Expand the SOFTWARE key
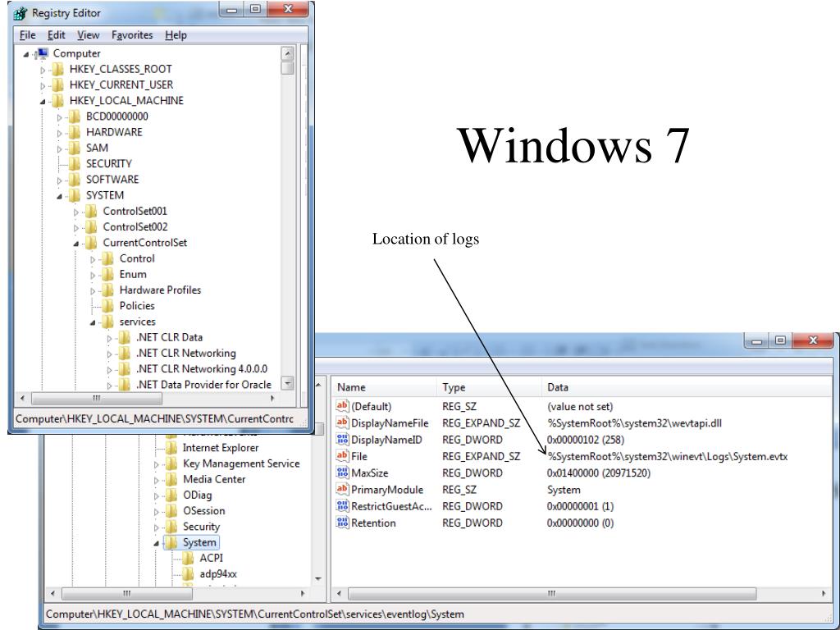Image resolution: width=840 pixels, height=630 pixels. click(59, 180)
